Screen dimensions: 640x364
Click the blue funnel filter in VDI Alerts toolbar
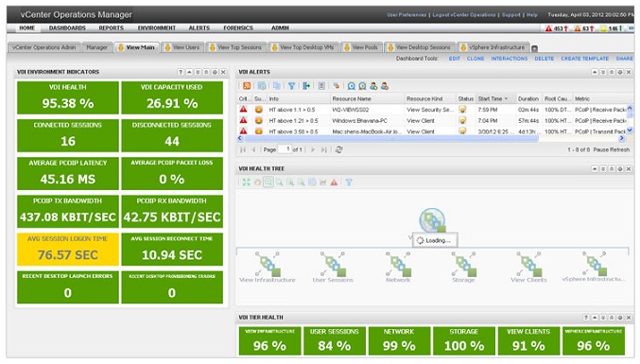[291, 86]
